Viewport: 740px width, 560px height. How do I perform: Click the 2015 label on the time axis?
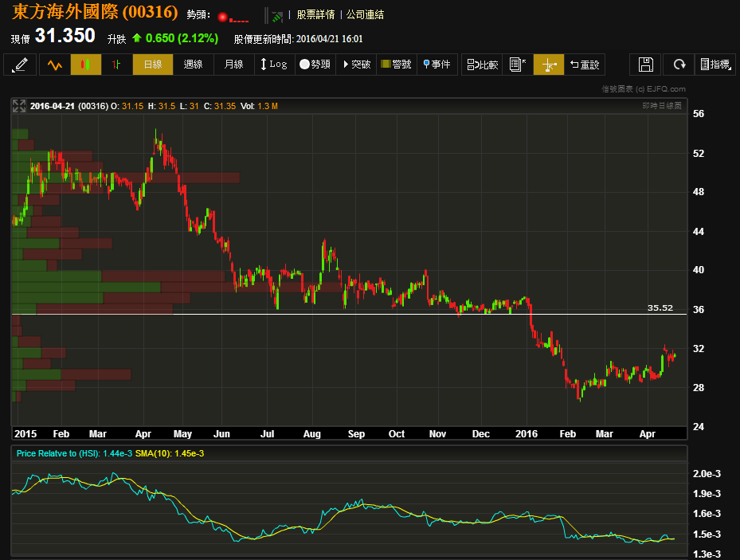coord(25,433)
